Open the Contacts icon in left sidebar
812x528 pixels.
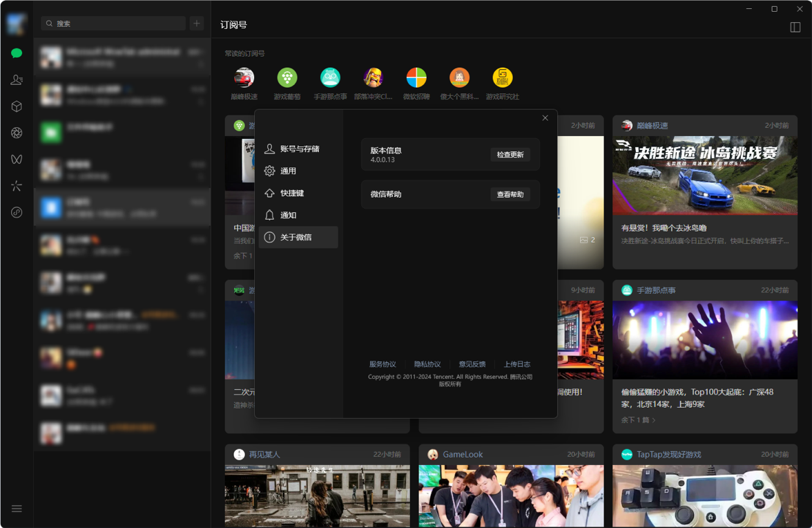click(17, 80)
